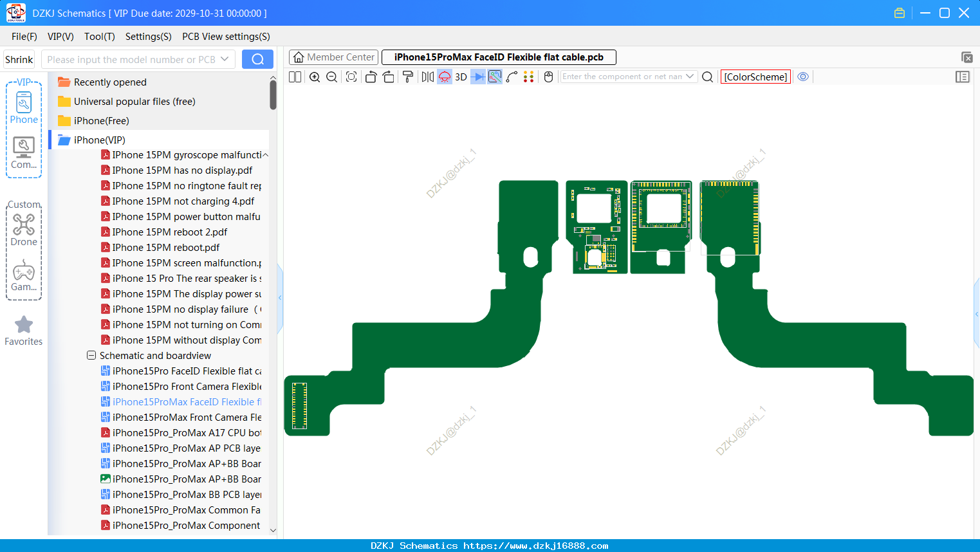Screen dimensions: 980x552
Task: Rotate the board clockwise
Action: 389,77
